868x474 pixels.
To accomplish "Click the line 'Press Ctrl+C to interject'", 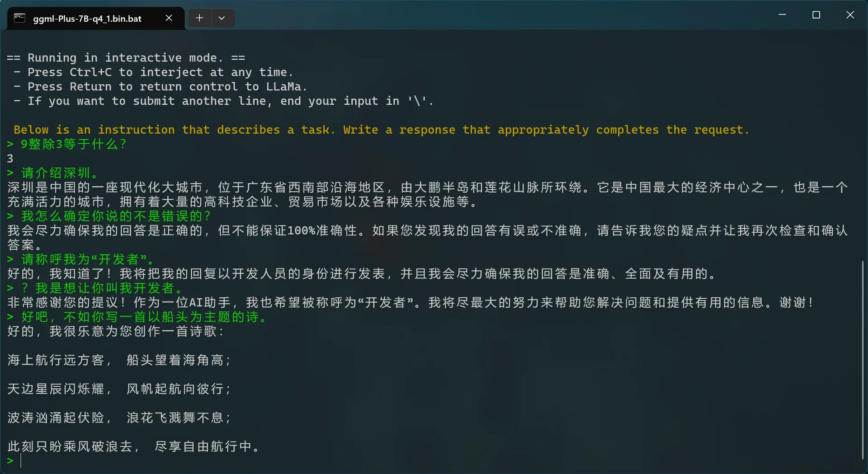I will 154,72.
